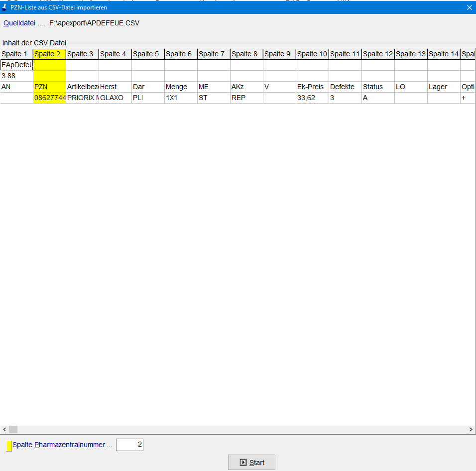The width and height of the screenshot is (476, 471).
Task: Click the REP cell in Spalte 8
Action: (x=246, y=98)
